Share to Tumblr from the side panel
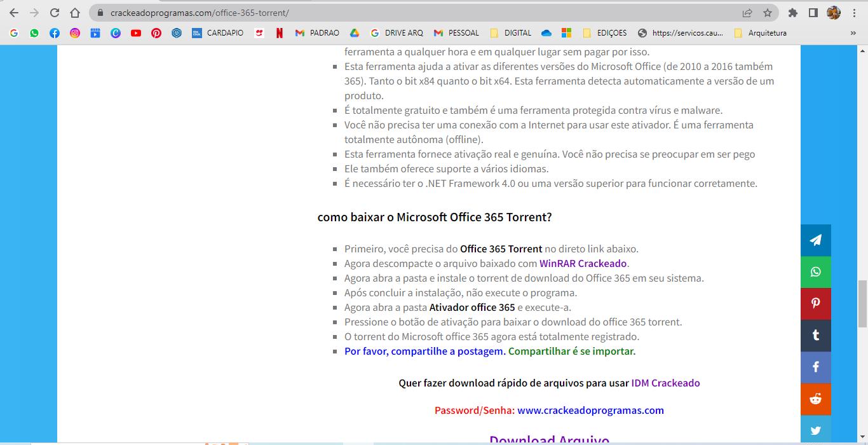 pyautogui.click(x=815, y=336)
